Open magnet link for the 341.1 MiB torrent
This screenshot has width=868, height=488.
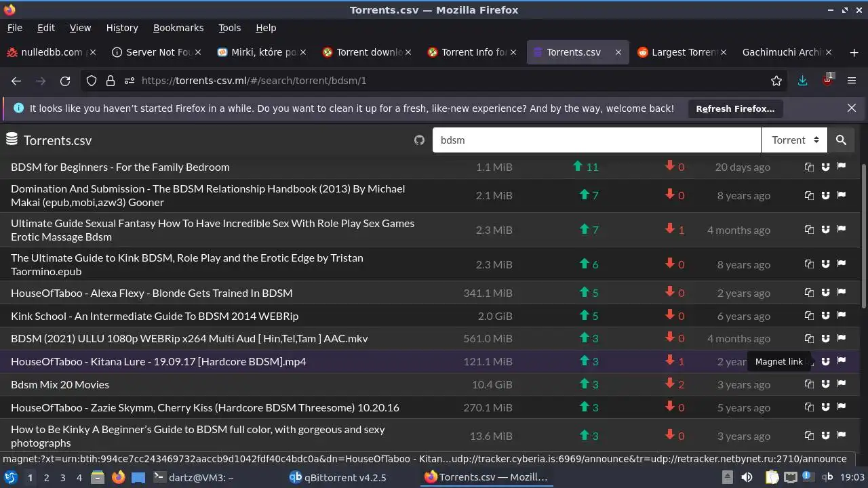pos(825,293)
